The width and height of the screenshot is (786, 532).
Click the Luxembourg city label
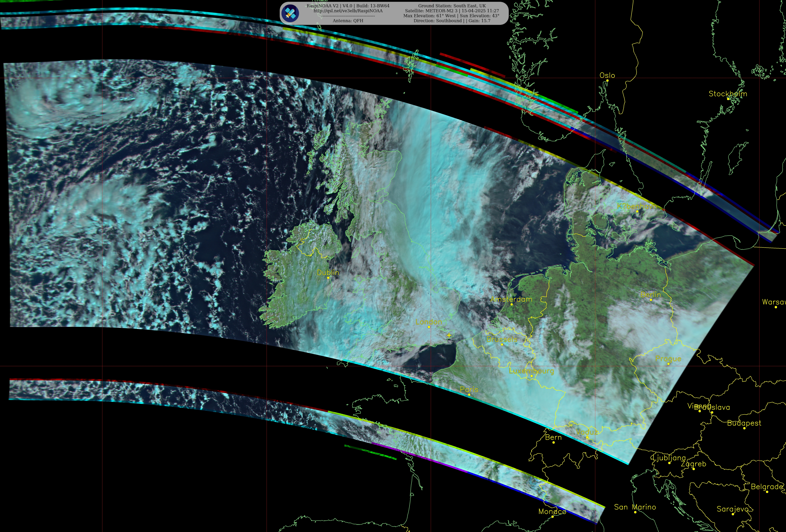tap(531, 371)
